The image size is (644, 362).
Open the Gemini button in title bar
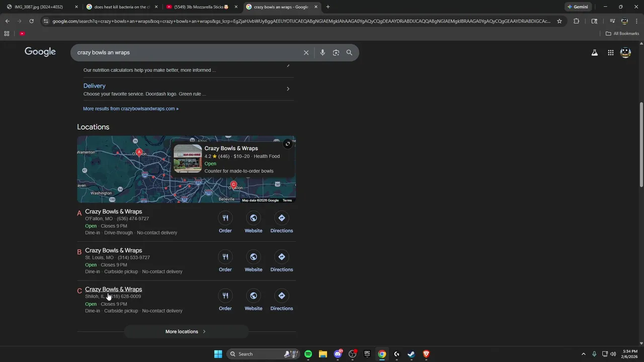578,7
